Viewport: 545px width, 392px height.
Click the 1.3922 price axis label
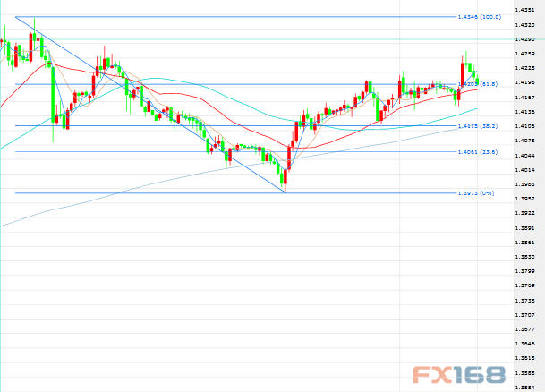pyautogui.click(x=524, y=213)
